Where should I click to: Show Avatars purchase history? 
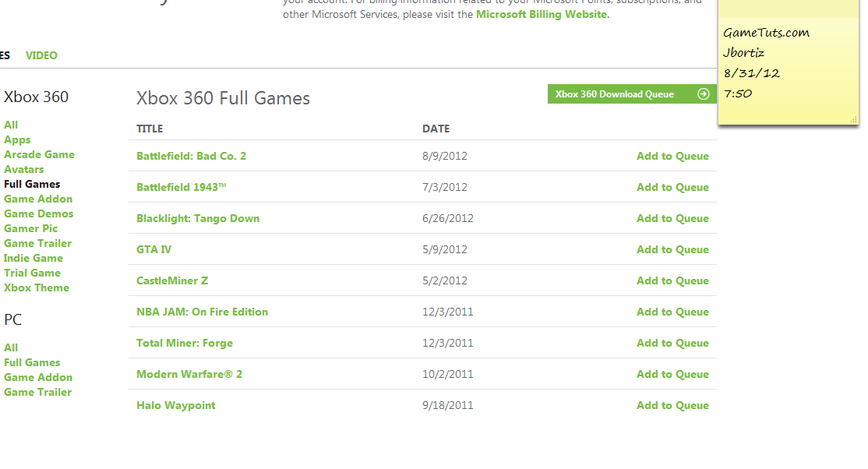24,169
